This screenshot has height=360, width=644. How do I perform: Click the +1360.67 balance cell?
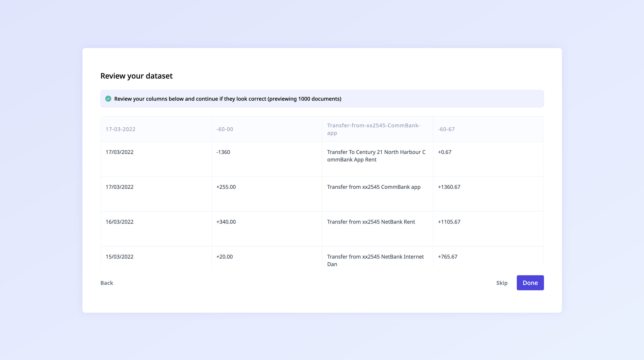pyautogui.click(x=449, y=187)
